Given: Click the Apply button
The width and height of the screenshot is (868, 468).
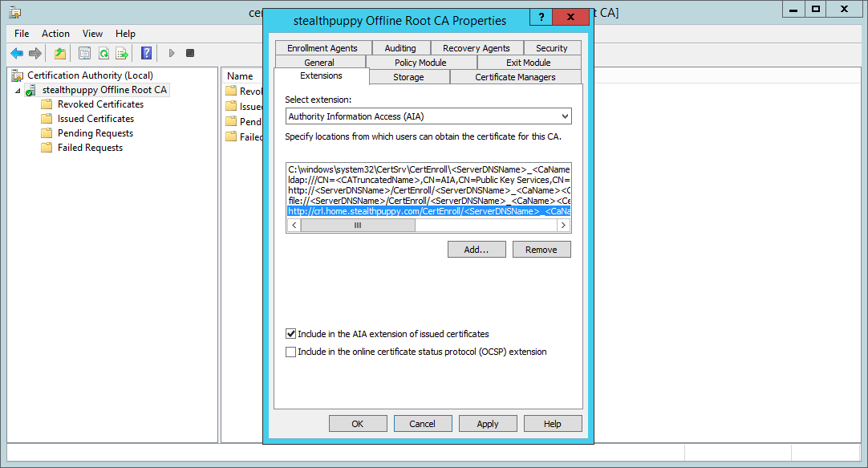Looking at the screenshot, I should 488,424.
